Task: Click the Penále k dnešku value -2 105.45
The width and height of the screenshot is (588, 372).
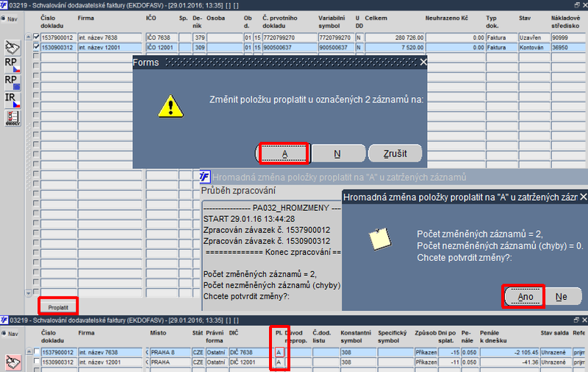Action: tap(509, 352)
